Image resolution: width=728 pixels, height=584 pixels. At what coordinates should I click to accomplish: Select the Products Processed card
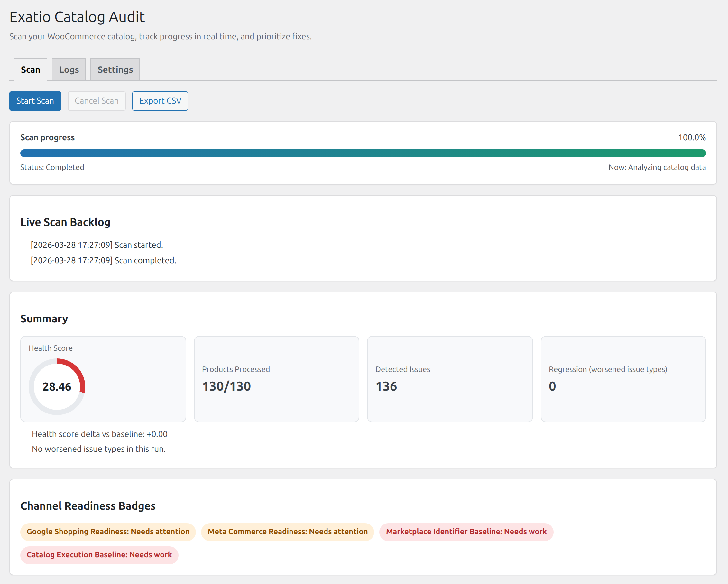(277, 379)
